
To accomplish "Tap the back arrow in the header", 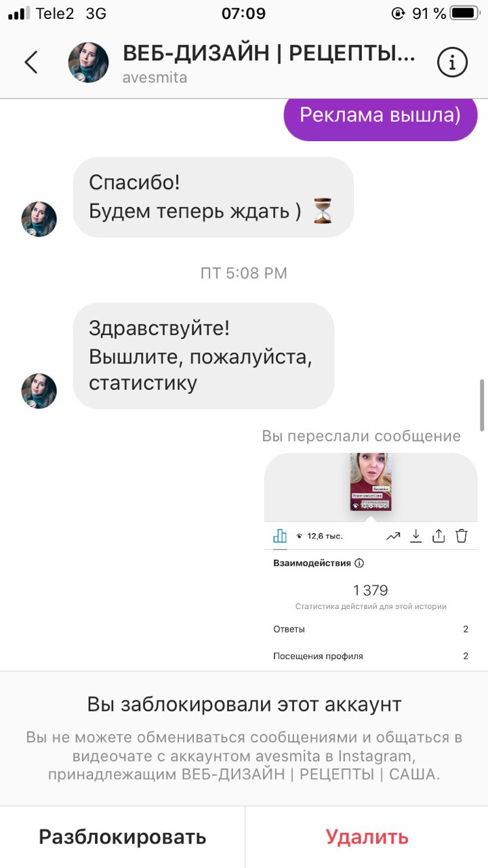I will pyautogui.click(x=30, y=62).
